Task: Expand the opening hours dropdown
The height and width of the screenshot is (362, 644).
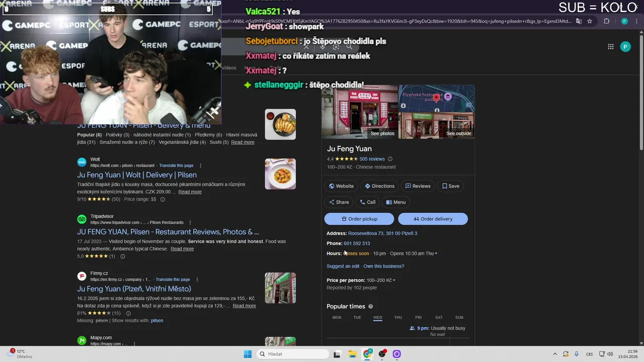Action: click(x=436, y=253)
